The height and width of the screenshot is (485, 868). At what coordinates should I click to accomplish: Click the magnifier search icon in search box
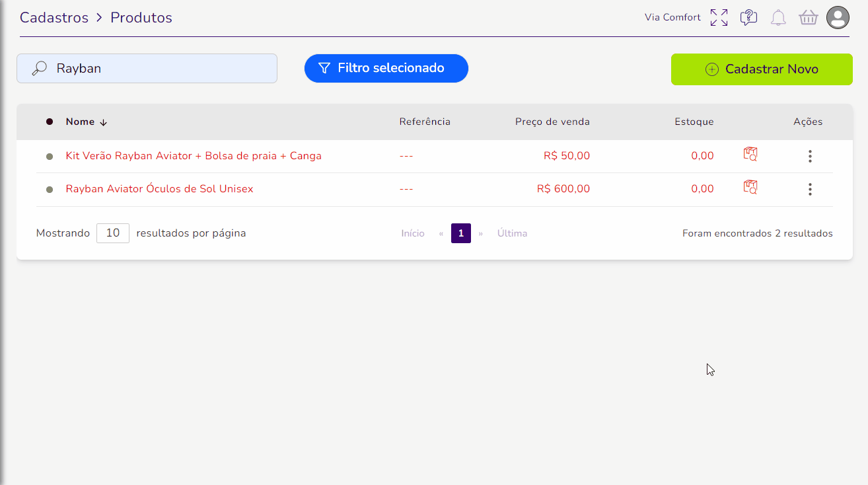[40, 68]
